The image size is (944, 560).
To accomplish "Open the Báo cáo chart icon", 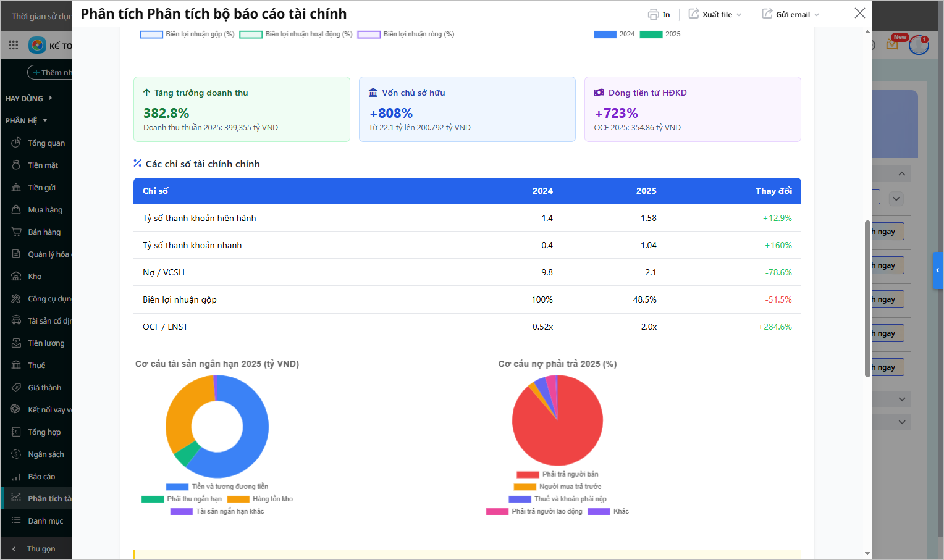I will (x=16, y=477).
